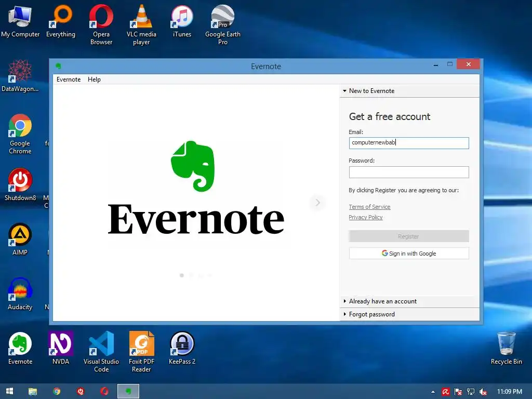Open Terms of Service link
The width and height of the screenshot is (532, 399).
tap(369, 207)
